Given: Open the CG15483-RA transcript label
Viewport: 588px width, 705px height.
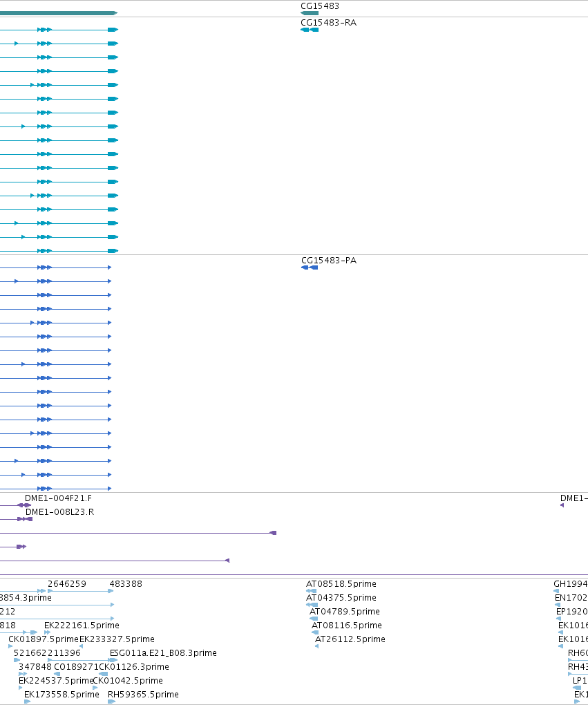Looking at the screenshot, I should point(328,23).
